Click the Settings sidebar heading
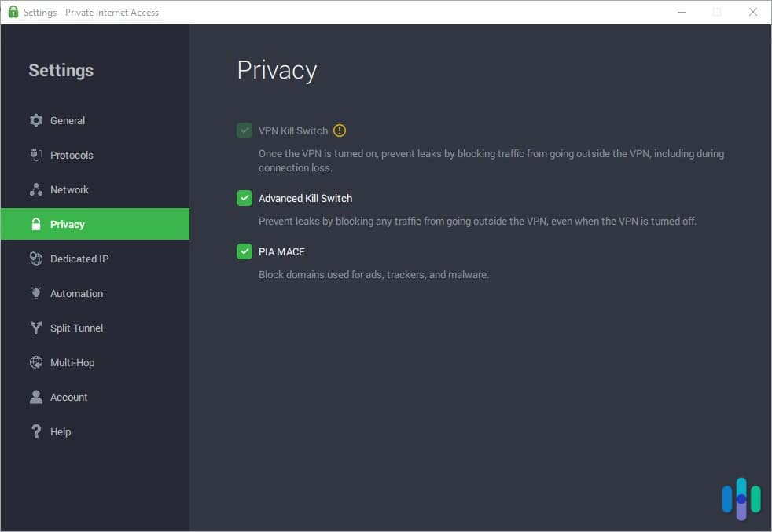Viewport: 772px width, 532px height. (61, 71)
